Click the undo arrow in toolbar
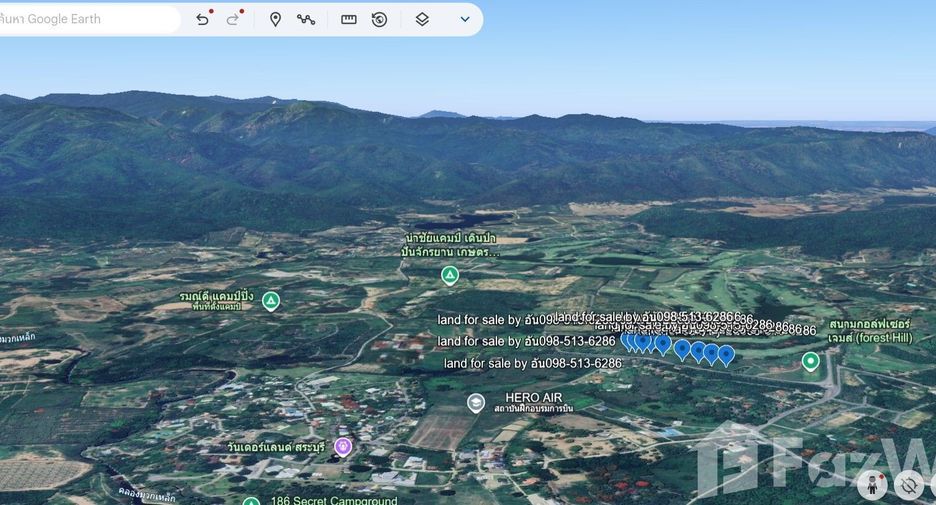 tap(202, 20)
